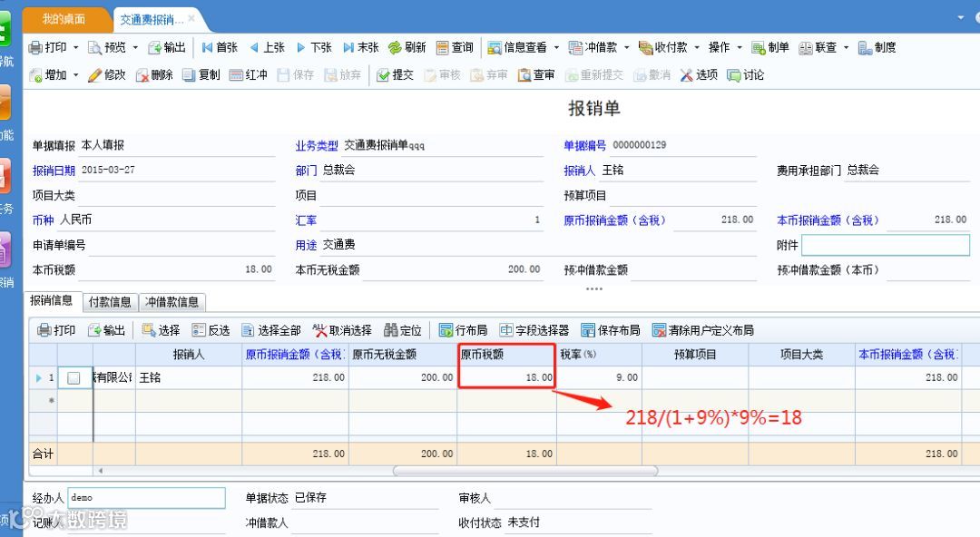Click 反选 to invert selection

tap(211, 330)
